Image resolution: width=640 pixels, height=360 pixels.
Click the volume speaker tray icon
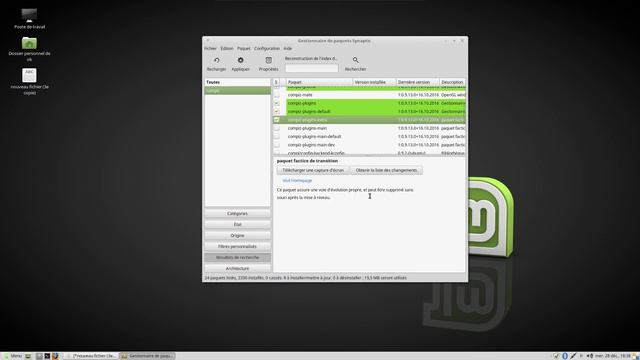(590, 356)
